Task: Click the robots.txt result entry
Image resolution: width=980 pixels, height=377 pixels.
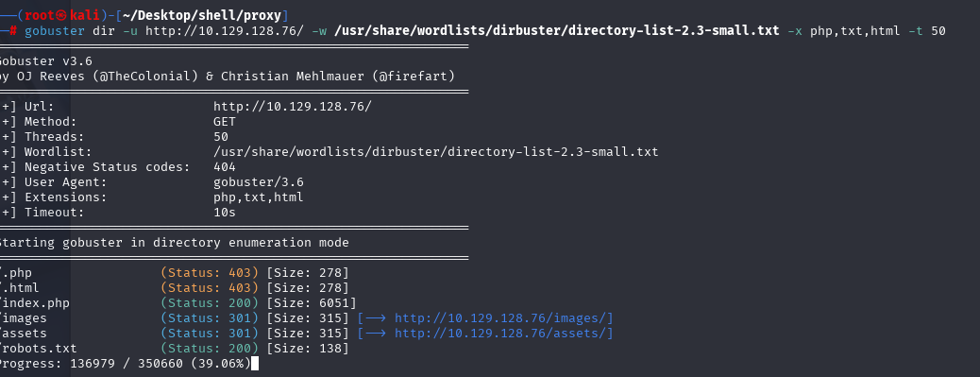Action: (38, 349)
